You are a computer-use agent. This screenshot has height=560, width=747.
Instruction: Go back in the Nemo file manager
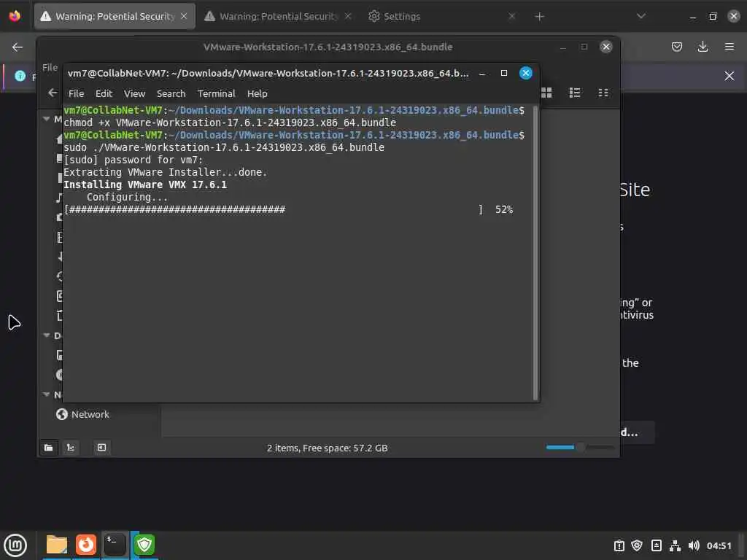53,93
